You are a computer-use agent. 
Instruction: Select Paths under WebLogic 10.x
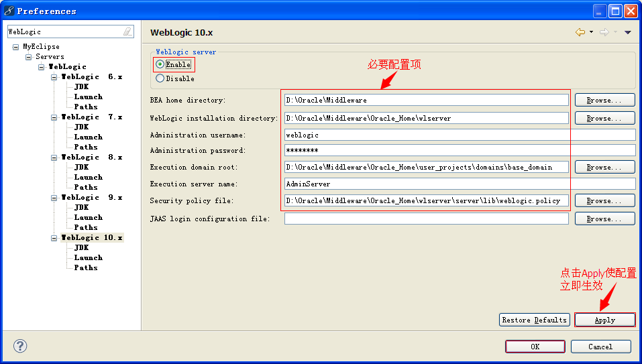click(86, 267)
